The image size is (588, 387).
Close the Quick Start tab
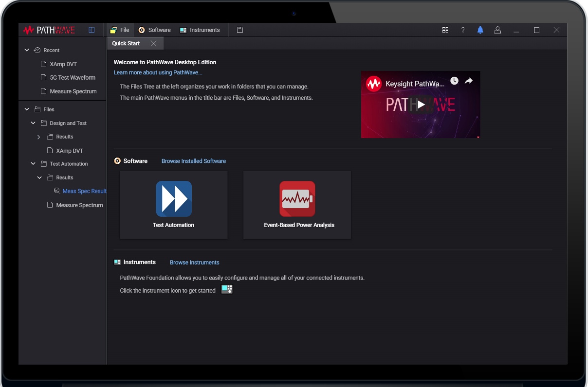click(154, 43)
